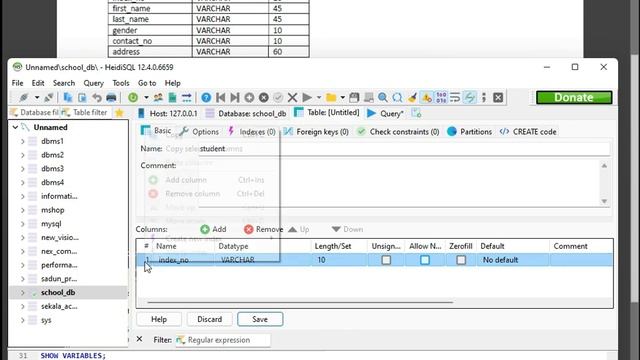The image size is (640, 360).
Task: Click the broom Clear toolbar icon
Action: [412, 98]
